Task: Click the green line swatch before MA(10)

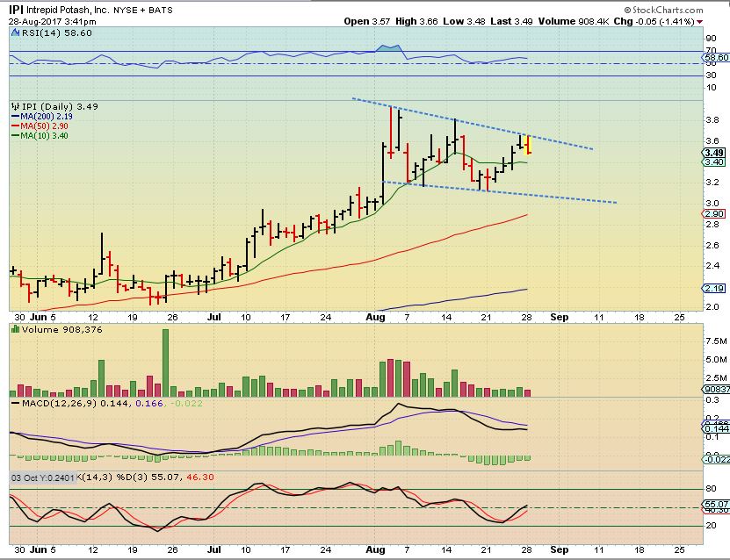Action: 15,136
